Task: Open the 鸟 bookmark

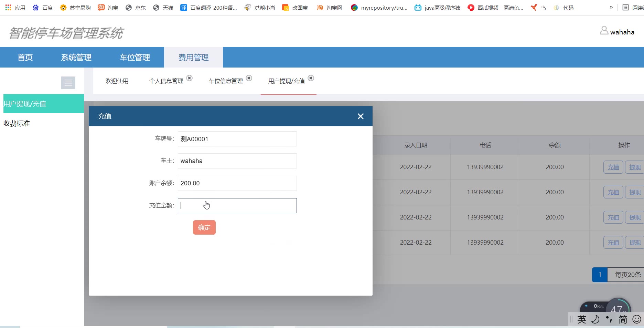Action: point(538,8)
